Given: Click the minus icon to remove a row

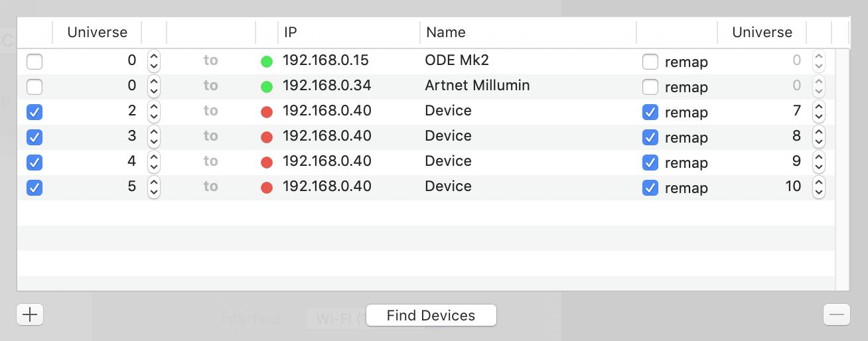Looking at the screenshot, I should pyautogui.click(x=836, y=315).
